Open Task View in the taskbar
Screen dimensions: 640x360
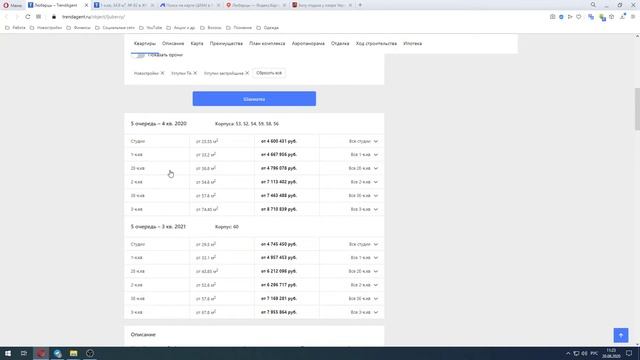coord(24,353)
